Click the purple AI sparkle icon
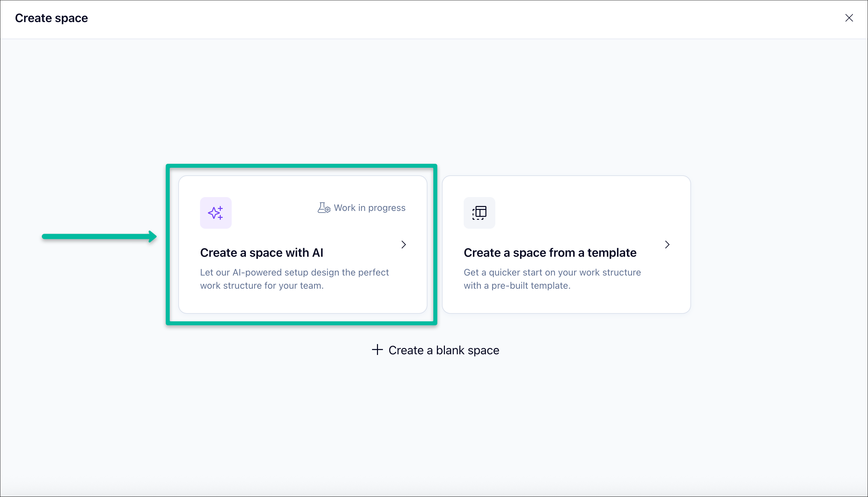Viewport: 868px width, 497px height. point(216,213)
